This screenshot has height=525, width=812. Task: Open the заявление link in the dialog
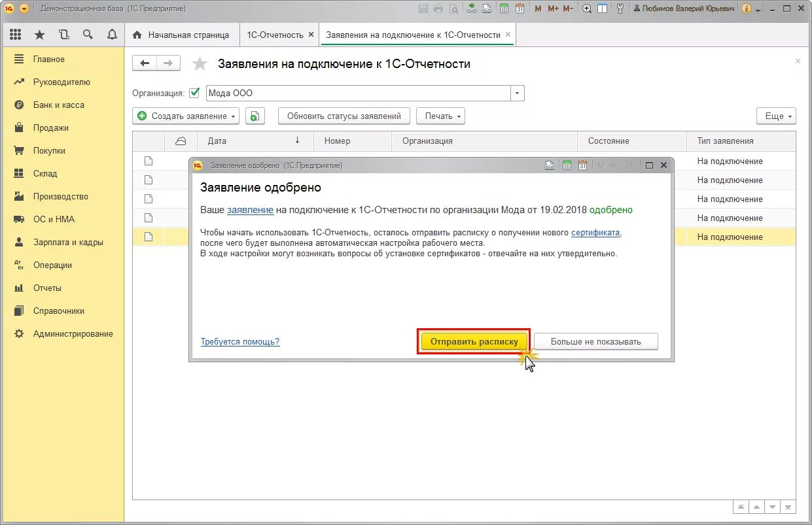(x=250, y=210)
